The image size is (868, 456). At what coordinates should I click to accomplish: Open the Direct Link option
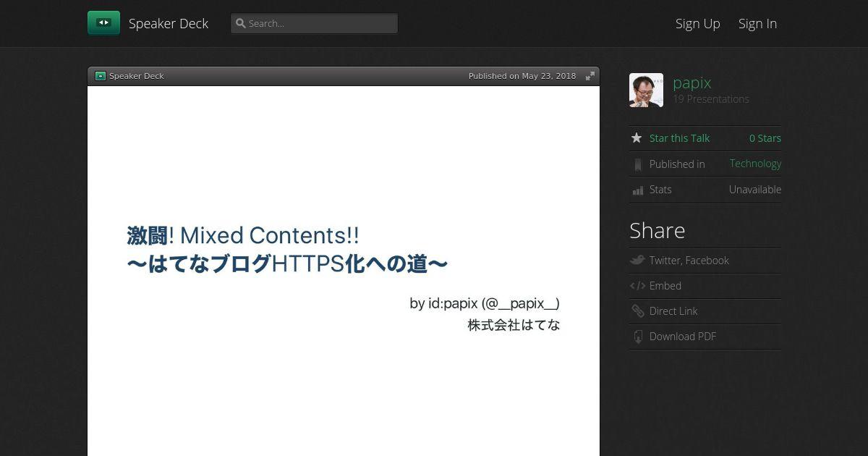673,311
